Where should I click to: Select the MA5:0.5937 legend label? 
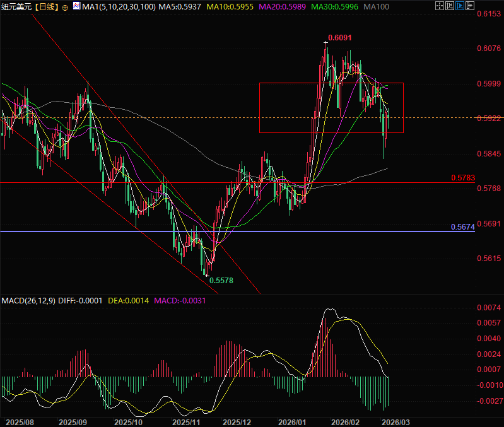(180, 7)
